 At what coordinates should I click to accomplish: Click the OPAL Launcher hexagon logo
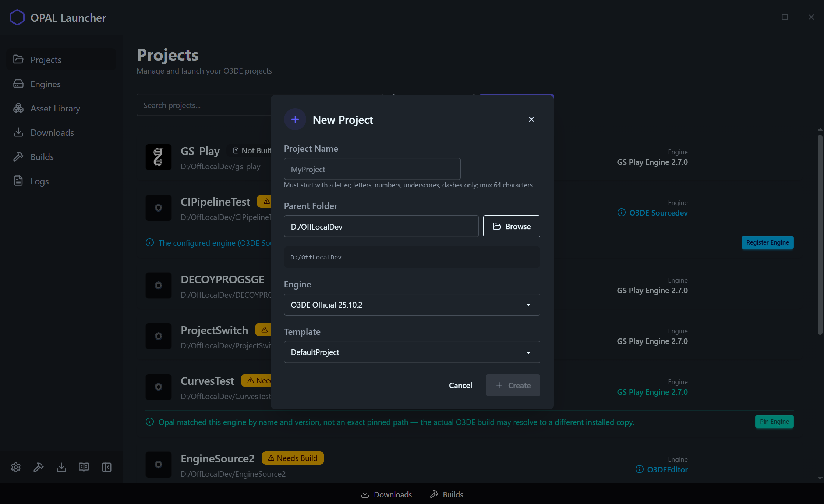click(x=17, y=17)
